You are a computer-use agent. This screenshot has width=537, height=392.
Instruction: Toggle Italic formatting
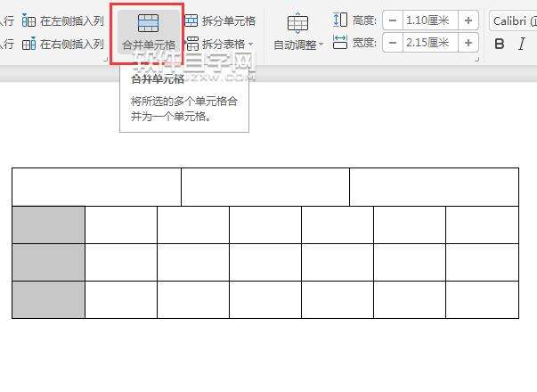tap(522, 44)
